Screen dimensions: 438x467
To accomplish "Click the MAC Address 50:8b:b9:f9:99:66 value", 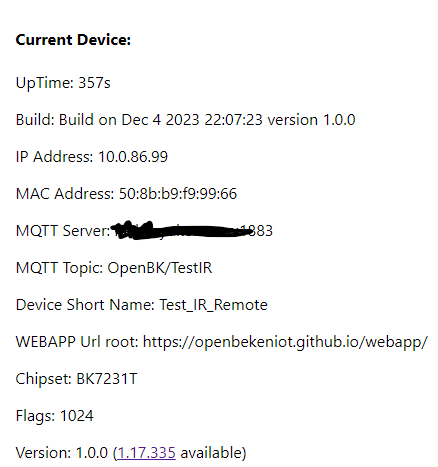I will (x=178, y=194).
